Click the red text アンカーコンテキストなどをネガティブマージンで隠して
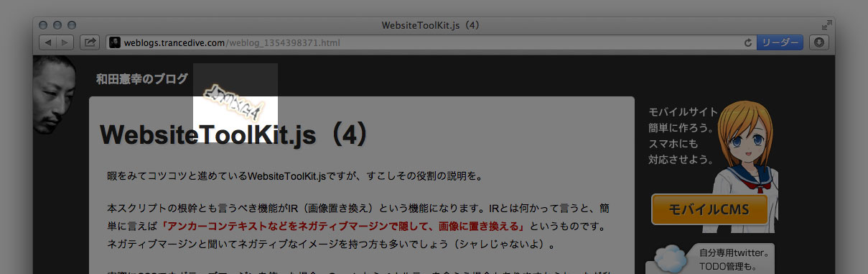The width and height of the screenshot is (868, 274). [344, 227]
